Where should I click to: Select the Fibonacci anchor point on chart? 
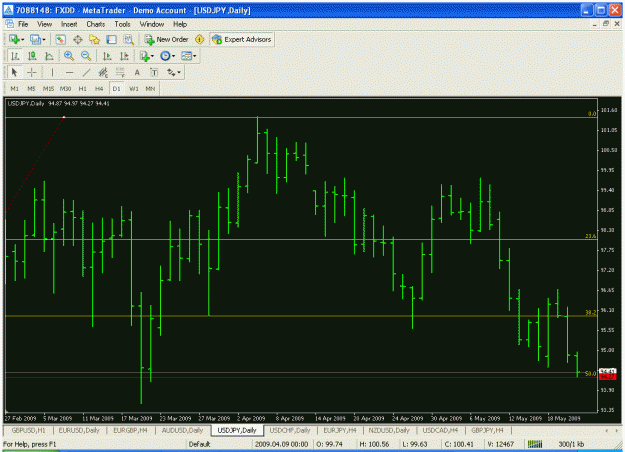(64, 117)
